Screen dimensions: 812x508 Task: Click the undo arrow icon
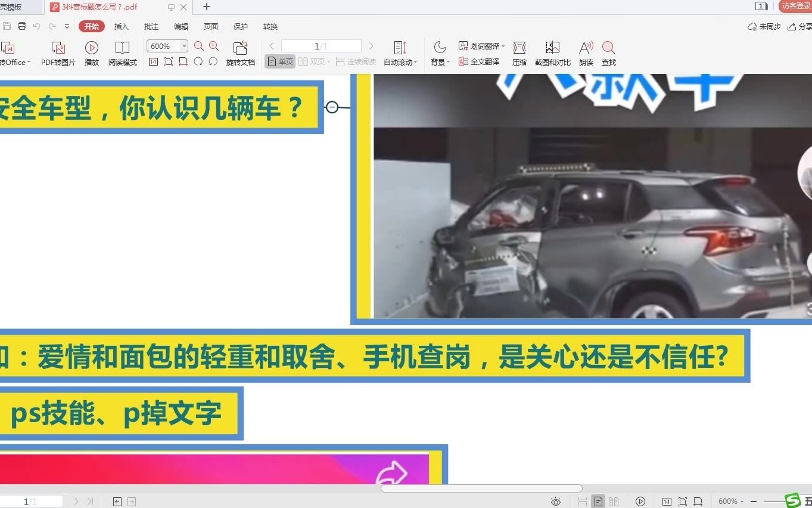[37, 26]
